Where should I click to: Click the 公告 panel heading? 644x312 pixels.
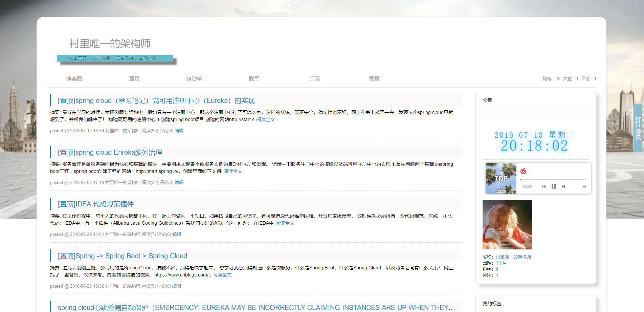(487, 100)
